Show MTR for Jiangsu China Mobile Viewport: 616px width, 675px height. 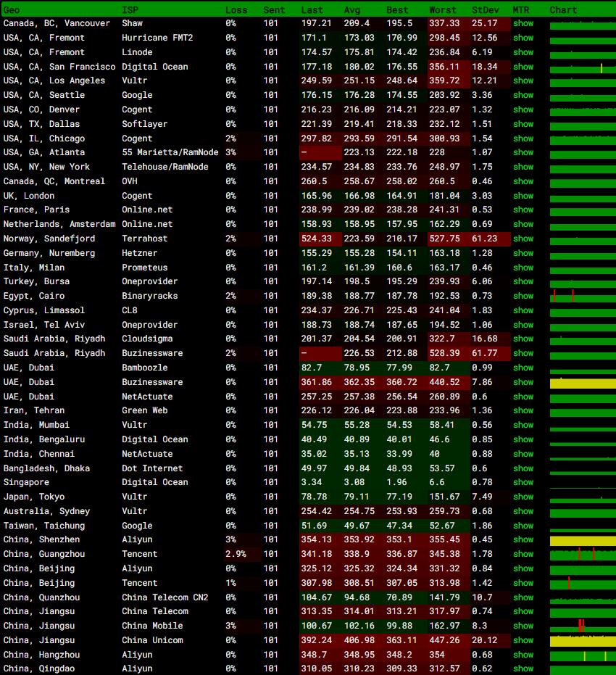point(523,626)
